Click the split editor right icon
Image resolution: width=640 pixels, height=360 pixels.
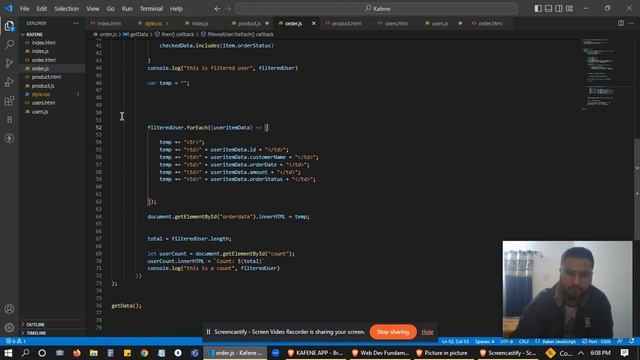621,23
